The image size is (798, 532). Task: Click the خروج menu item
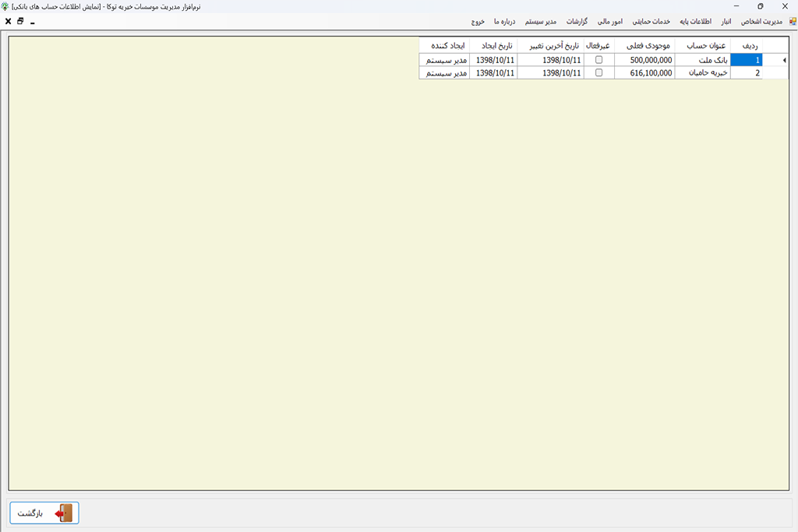coord(477,22)
